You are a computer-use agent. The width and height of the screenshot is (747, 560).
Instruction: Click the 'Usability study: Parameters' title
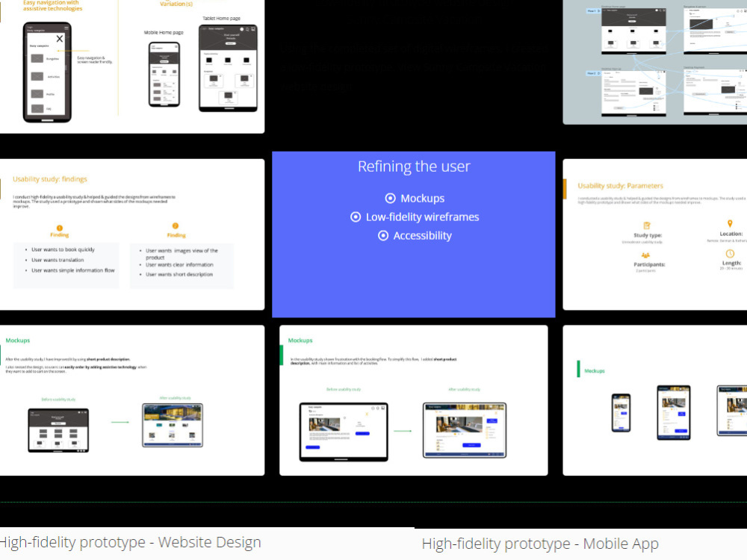click(x=620, y=186)
